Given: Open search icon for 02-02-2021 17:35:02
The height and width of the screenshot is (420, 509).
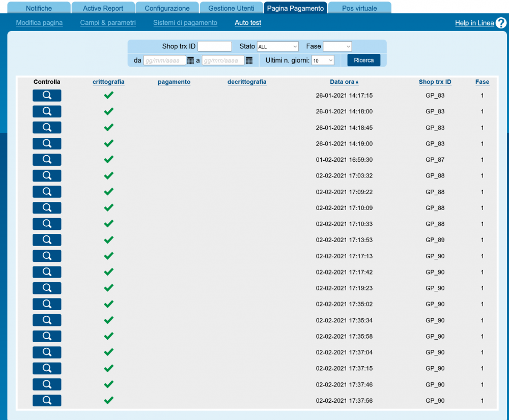Looking at the screenshot, I should (47, 304).
